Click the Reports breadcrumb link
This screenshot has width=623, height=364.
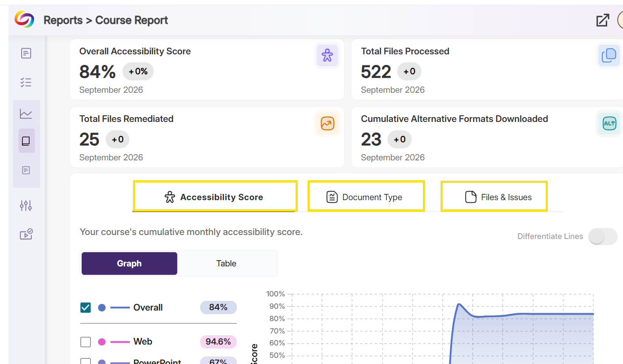tap(63, 20)
